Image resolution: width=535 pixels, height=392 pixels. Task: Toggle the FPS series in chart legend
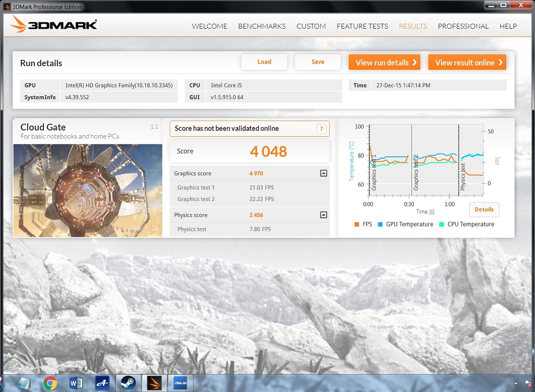364,224
